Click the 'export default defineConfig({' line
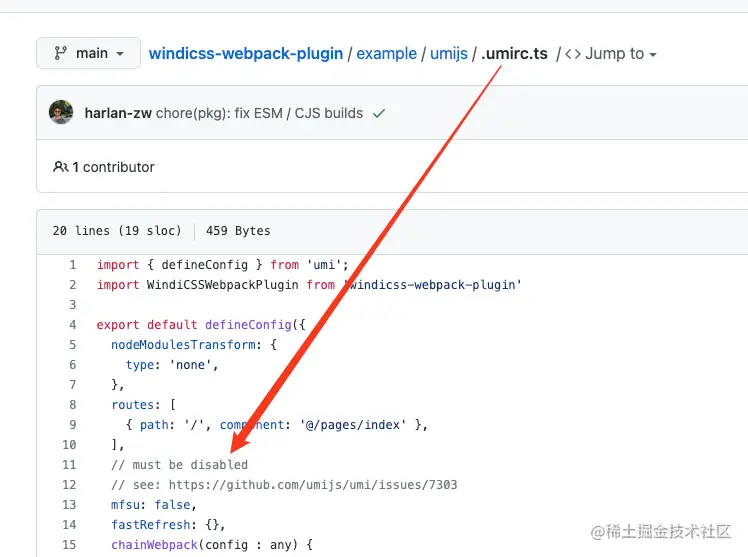The width and height of the screenshot is (748, 557). point(201,325)
